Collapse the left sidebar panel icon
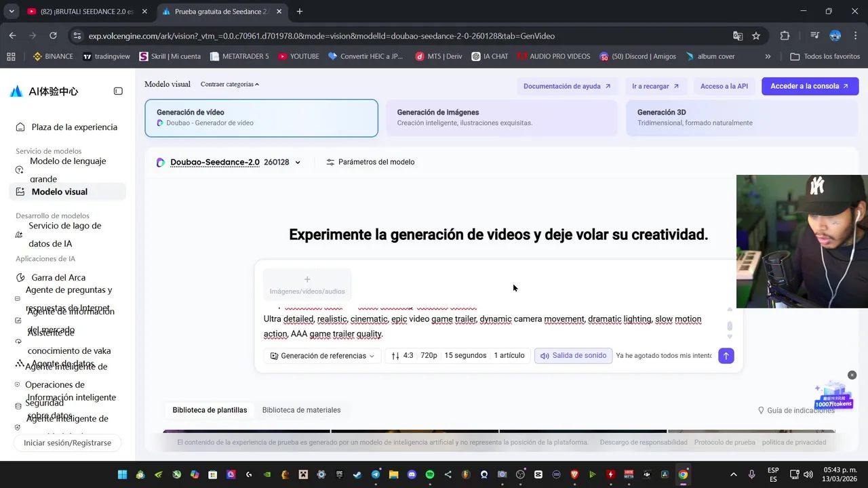The image size is (868, 488). click(118, 91)
